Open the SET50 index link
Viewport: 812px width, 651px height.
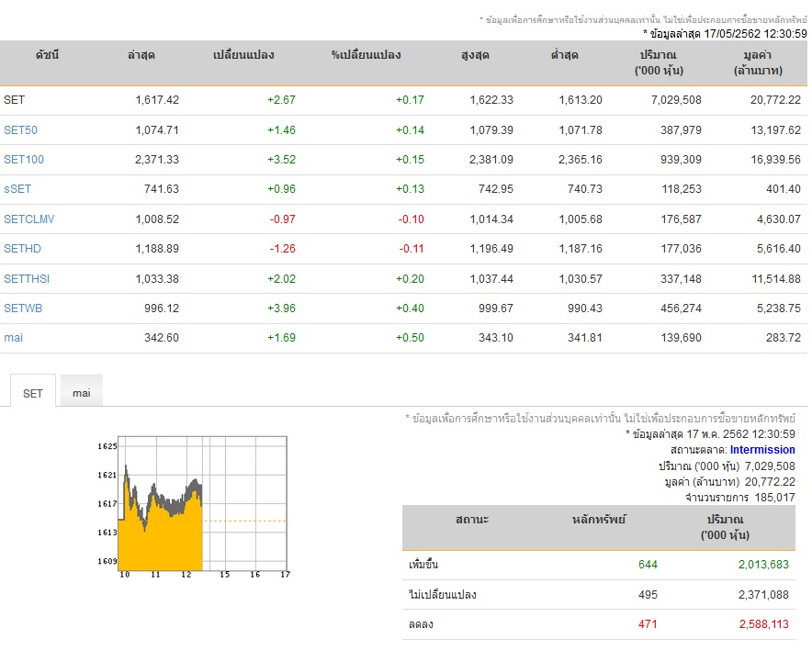coord(21,129)
